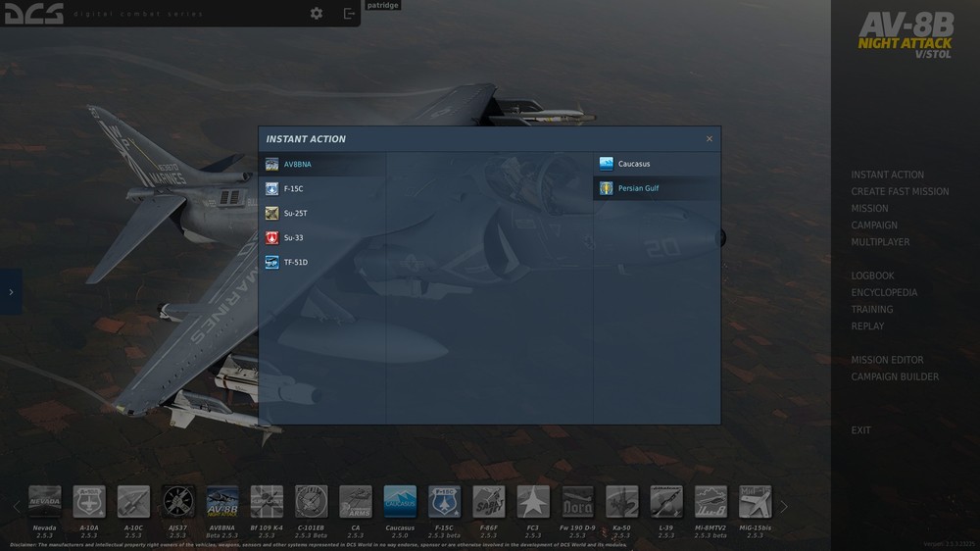This screenshot has width=980, height=551.
Task: Open the A-10A module icon
Action: pos(89,502)
